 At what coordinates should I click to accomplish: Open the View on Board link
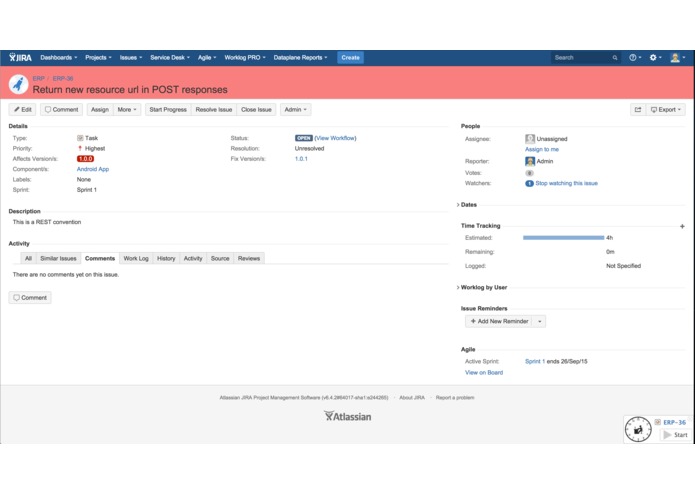(x=484, y=373)
